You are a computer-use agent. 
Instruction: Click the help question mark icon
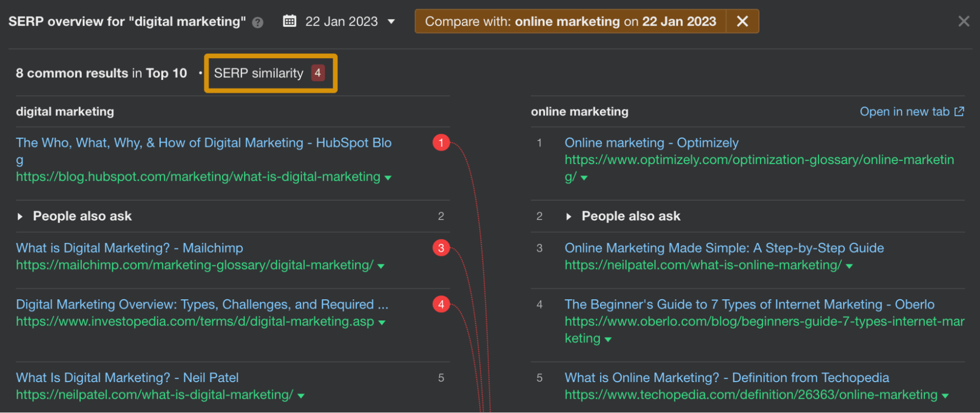click(x=257, y=22)
